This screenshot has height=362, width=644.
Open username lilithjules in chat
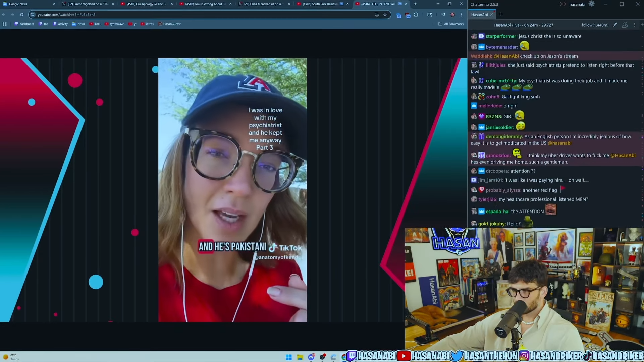[x=496, y=65]
